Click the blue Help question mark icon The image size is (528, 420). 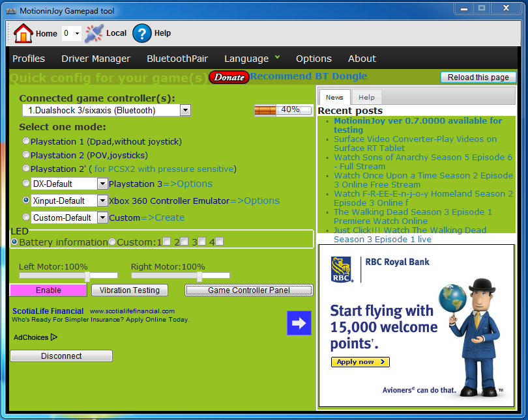coord(142,33)
